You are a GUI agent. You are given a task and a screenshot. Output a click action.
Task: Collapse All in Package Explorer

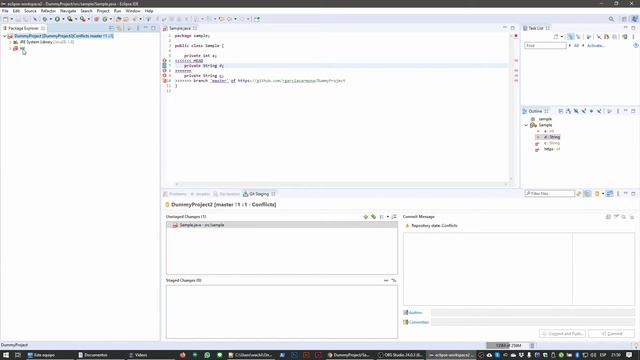pyautogui.click(x=111, y=28)
